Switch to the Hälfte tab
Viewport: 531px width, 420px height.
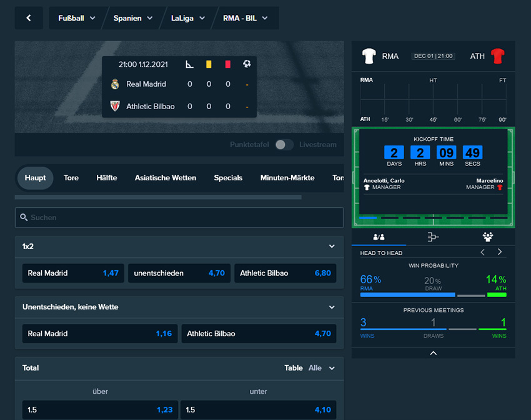pos(107,178)
